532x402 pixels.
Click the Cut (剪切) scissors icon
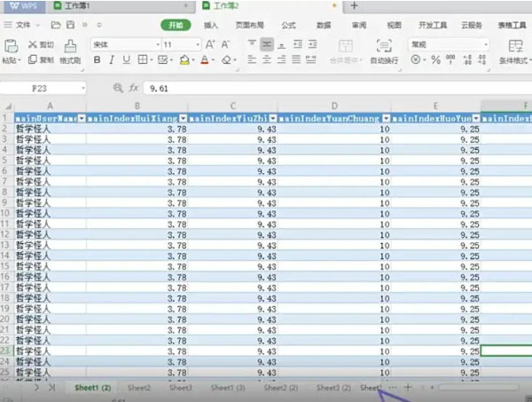pos(32,44)
